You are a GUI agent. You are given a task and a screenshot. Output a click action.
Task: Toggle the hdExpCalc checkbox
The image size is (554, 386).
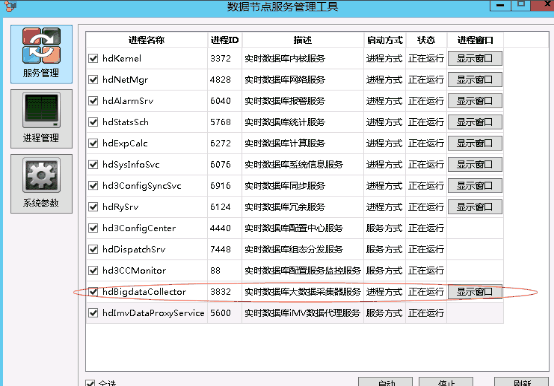[x=93, y=143]
